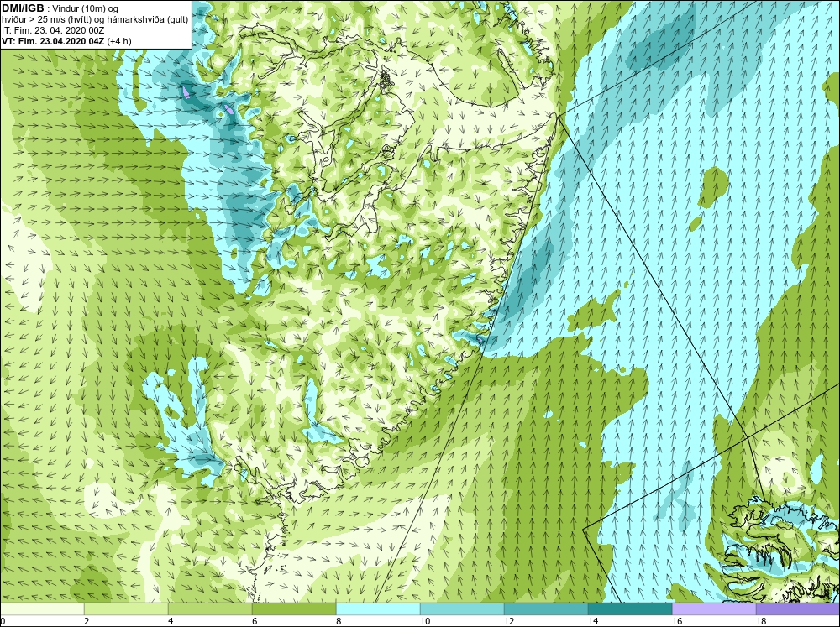The width and height of the screenshot is (840, 627).
Task: Click the legend label 12
Action: tap(509, 621)
